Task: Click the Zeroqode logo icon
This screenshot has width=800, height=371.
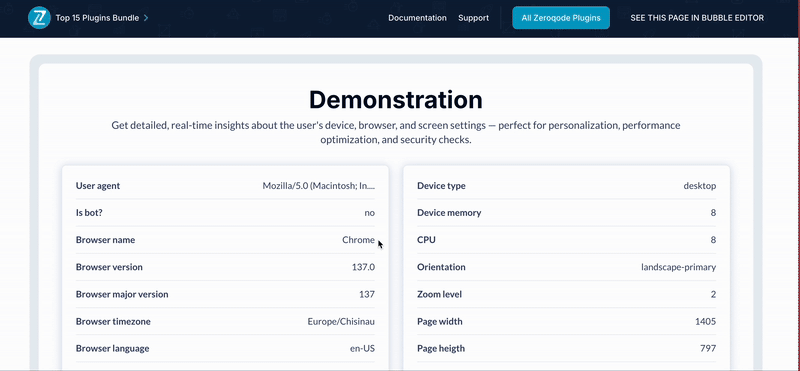Action: pyautogui.click(x=39, y=18)
